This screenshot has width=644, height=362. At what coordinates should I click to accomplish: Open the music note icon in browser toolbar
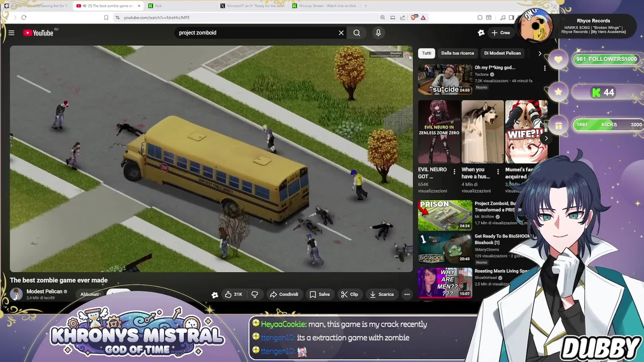pos(503,18)
